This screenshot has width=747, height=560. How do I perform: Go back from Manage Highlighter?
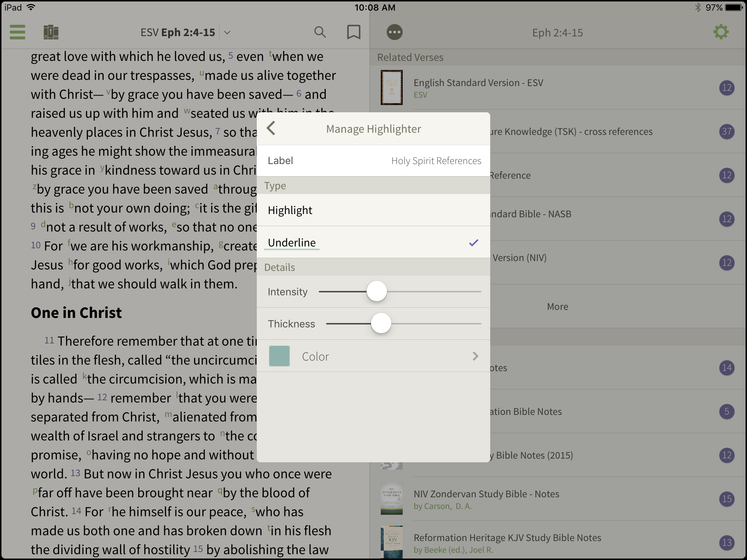271,128
